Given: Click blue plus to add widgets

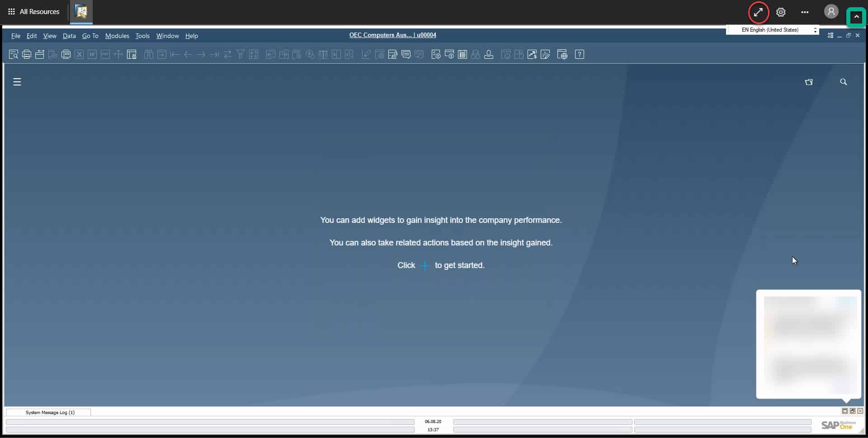Looking at the screenshot, I should click(425, 266).
